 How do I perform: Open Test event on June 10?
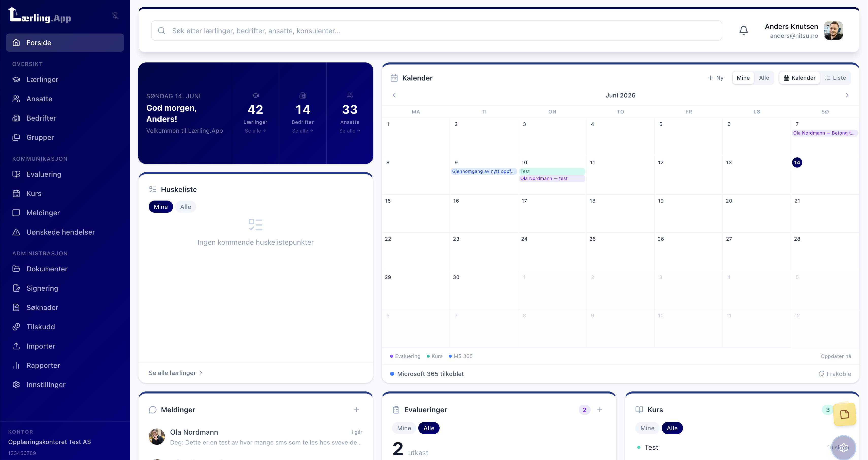pos(552,171)
